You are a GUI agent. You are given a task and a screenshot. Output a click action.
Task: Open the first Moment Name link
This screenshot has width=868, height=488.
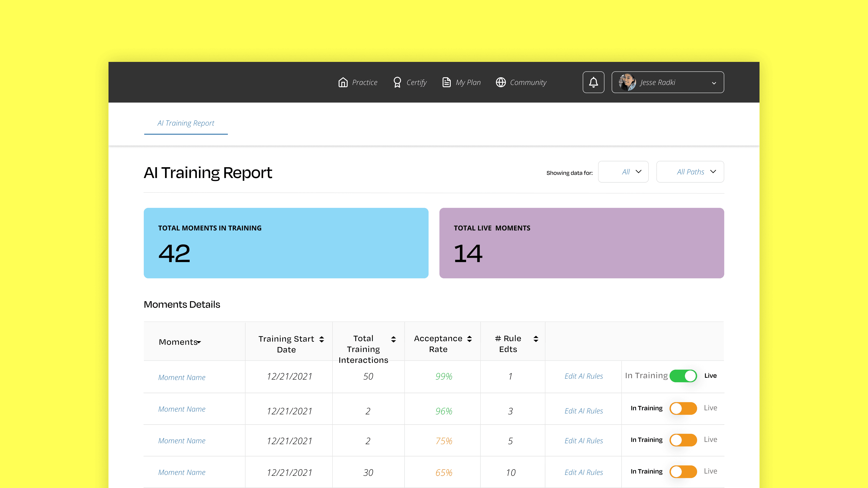click(x=182, y=378)
